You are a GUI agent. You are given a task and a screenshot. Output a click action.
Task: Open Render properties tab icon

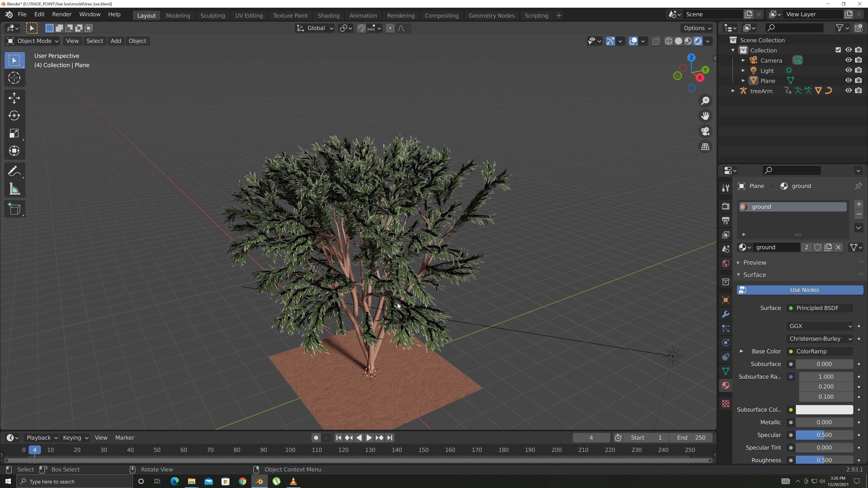[725, 206]
